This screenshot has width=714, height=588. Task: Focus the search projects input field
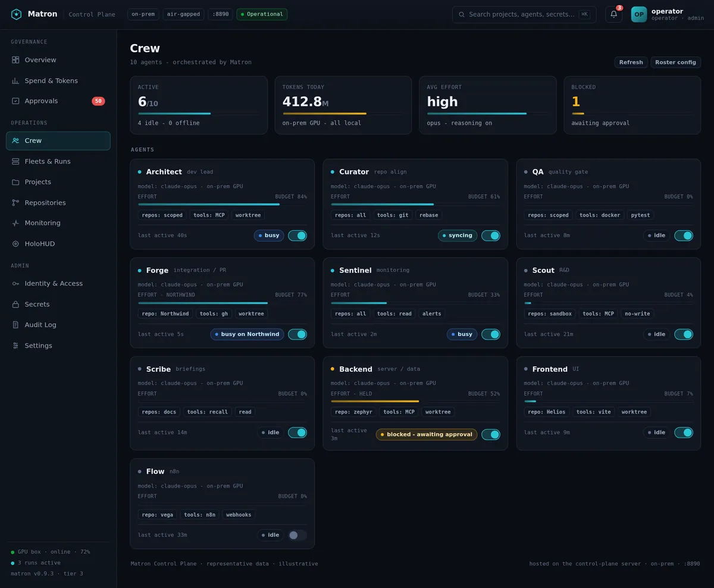point(524,14)
